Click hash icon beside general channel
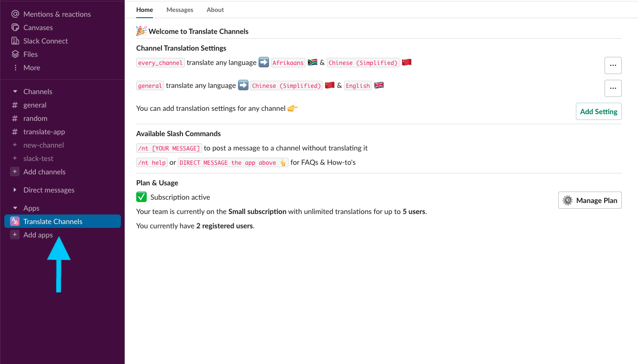The image size is (638, 364). coord(14,105)
